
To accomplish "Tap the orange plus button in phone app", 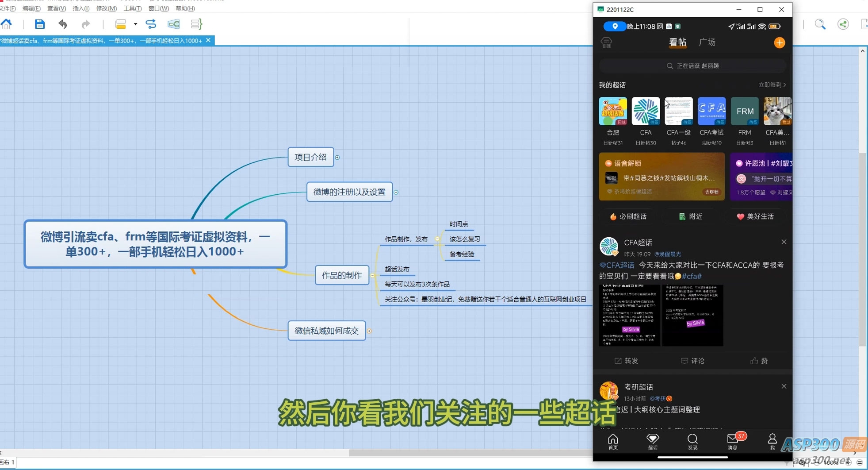I will click(780, 42).
